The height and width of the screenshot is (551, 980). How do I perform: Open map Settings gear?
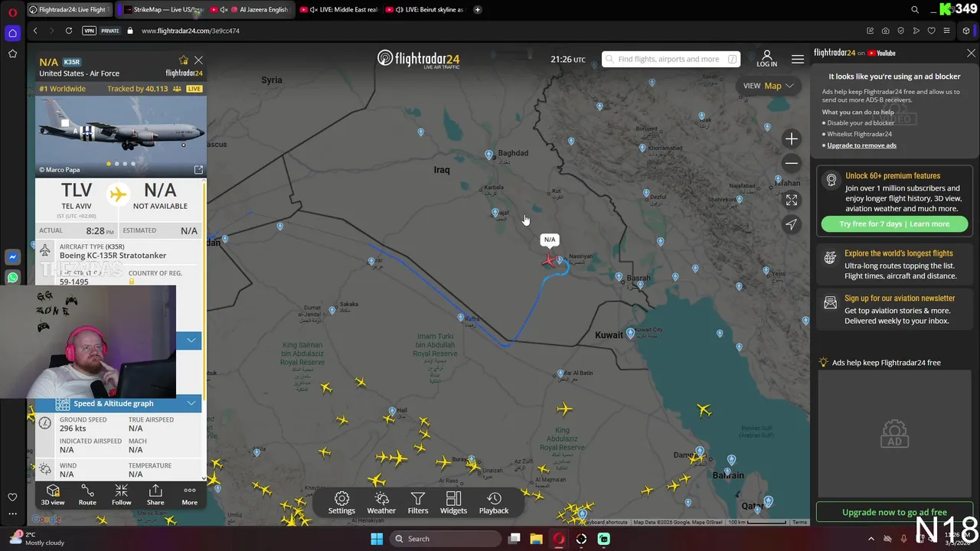[x=341, y=503]
